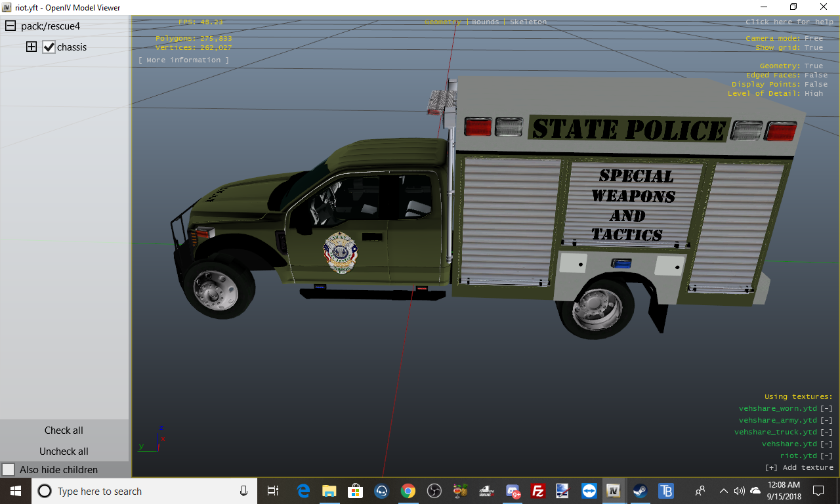Toggle the chassis visibility checkbox
This screenshot has width=840, height=504.
coord(49,47)
